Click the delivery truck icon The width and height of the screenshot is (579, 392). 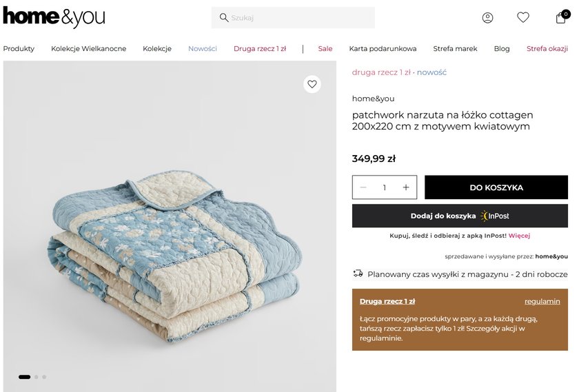pyautogui.click(x=358, y=274)
